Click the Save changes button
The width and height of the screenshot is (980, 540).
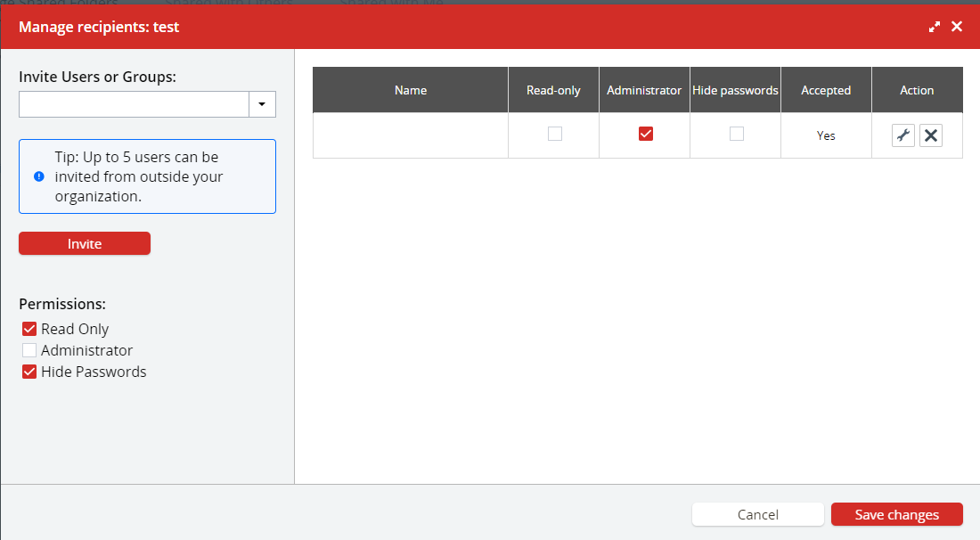click(x=897, y=514)
